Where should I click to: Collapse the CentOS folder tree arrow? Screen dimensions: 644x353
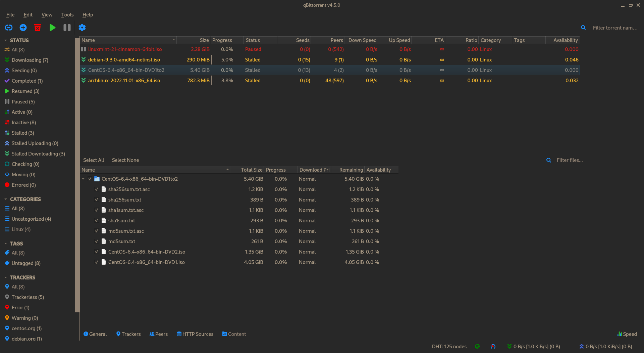tap(83, 179)
